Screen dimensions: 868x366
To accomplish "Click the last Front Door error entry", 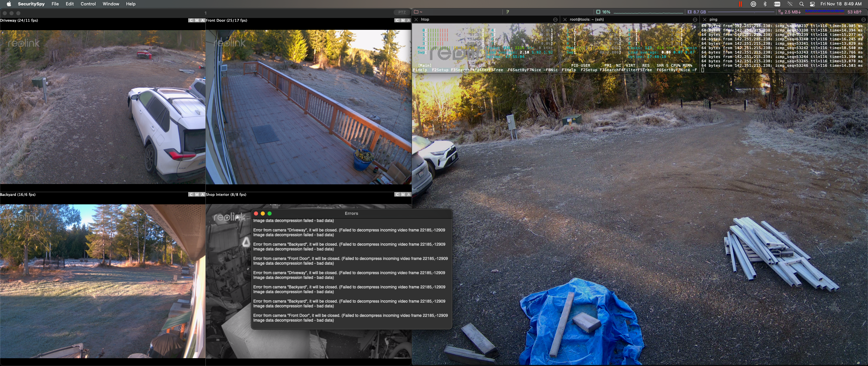I will [351, 318].
